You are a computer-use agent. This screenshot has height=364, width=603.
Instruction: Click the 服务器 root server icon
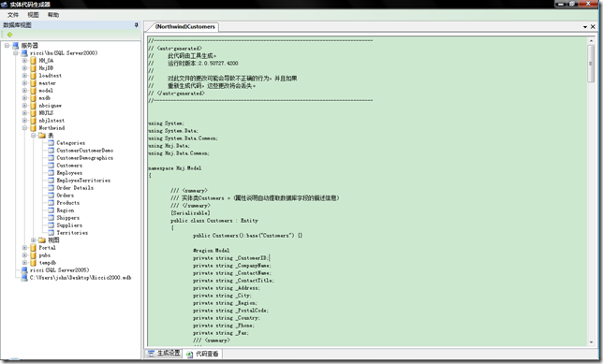pos(15,45)
